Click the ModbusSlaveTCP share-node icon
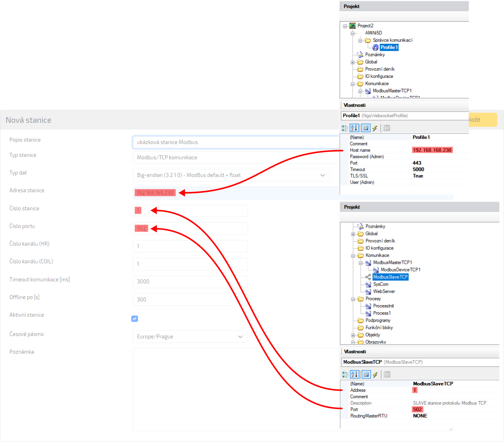504x442 pixels. 368,277
